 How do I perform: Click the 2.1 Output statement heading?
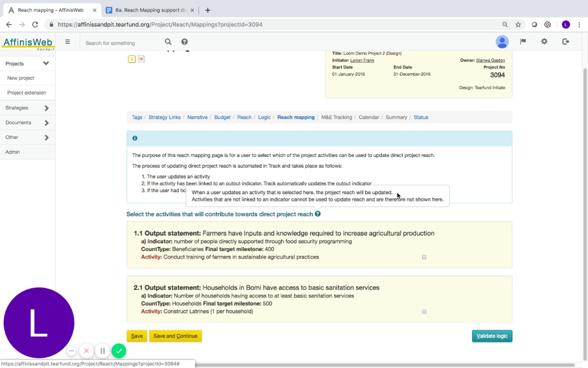(x=257, y=288)
